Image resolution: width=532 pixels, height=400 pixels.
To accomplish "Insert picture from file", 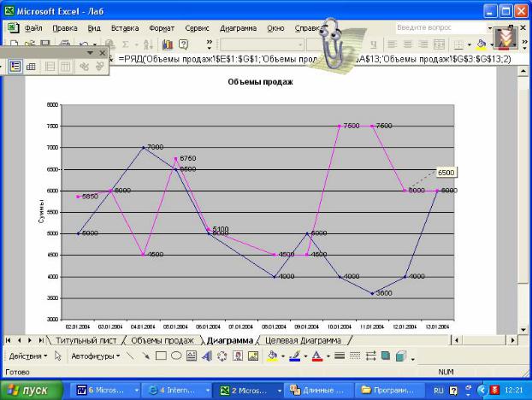I will [x=253, y=356].
